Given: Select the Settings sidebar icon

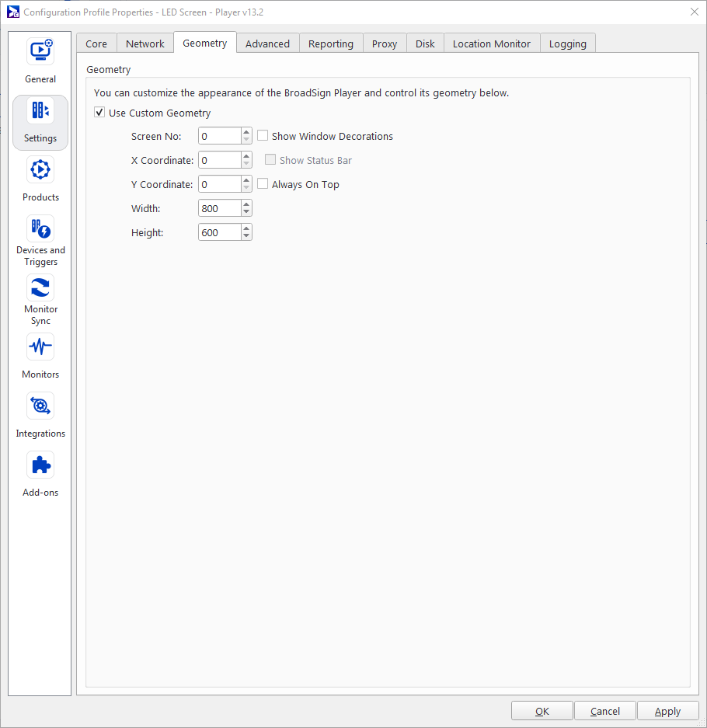Looking at the screenshot, I should [40, 111].
